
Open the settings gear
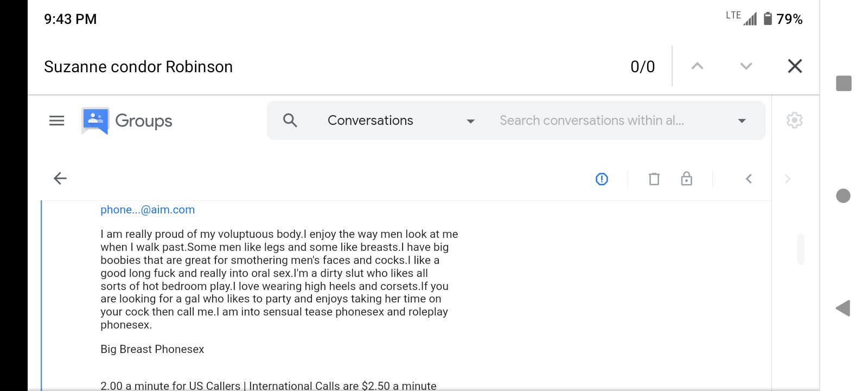pyautogui.click(x=794, y=121)
